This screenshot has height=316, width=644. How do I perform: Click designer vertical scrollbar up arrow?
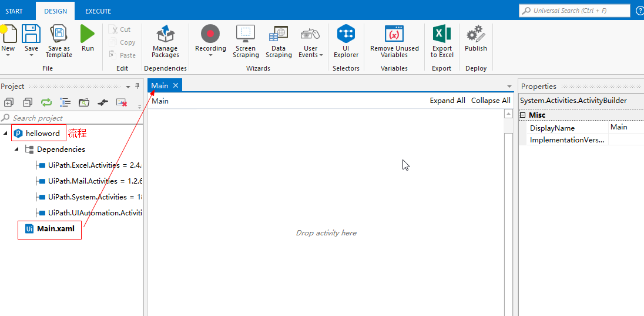point(508,114)
